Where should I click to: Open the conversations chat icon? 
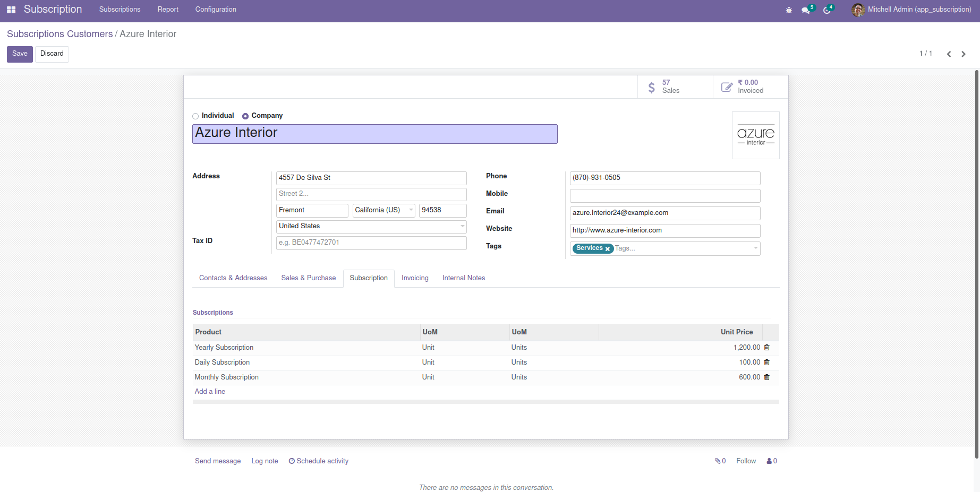tap(806, 10)
